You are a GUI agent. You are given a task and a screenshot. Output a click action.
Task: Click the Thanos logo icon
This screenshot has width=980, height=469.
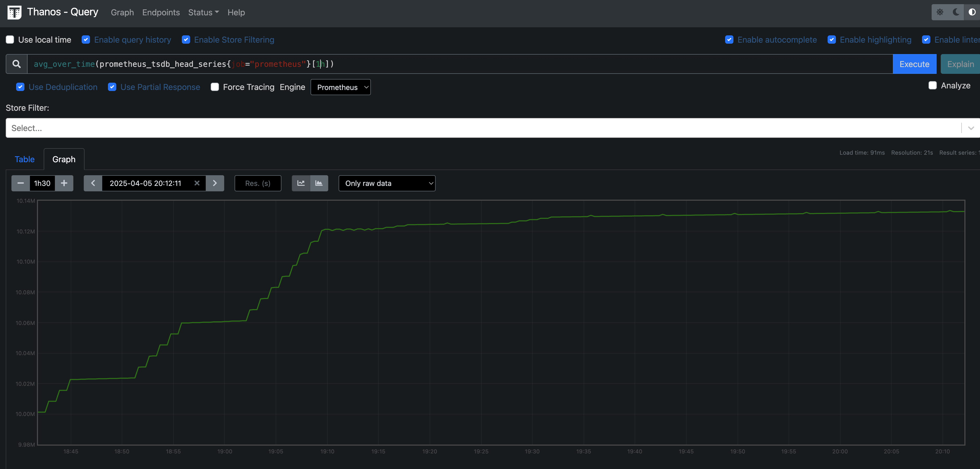click(x=15, y=12)
